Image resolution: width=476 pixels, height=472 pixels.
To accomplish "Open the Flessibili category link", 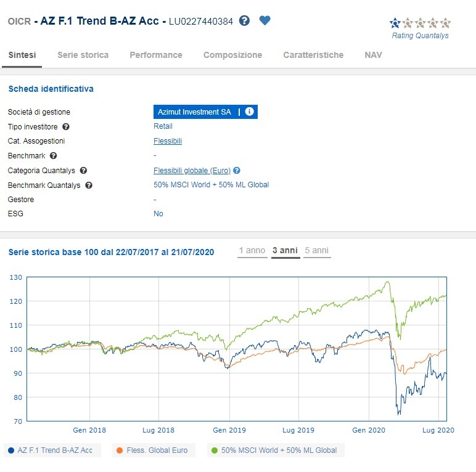I will [x=168, y=141].
